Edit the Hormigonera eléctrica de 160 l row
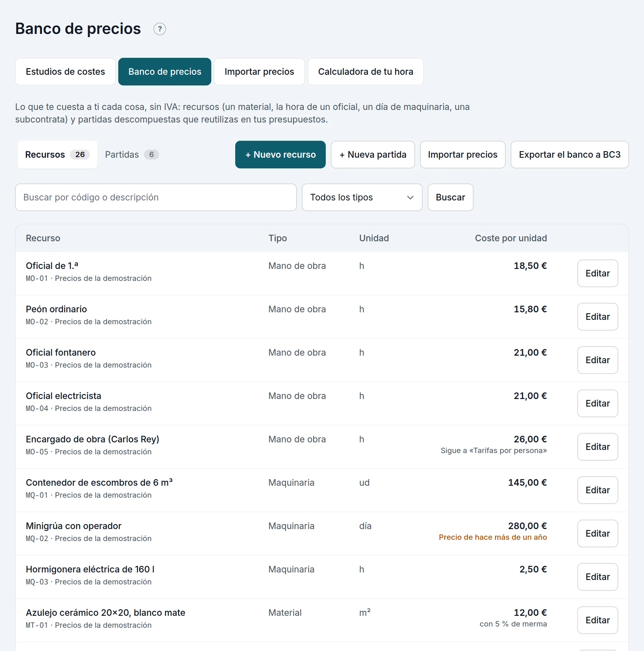644x651 pixels. tap(597, 577)
